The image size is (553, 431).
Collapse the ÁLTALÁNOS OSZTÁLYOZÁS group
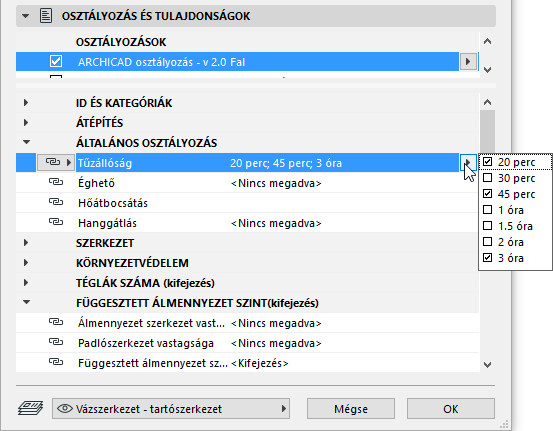[x=26, y=142]
